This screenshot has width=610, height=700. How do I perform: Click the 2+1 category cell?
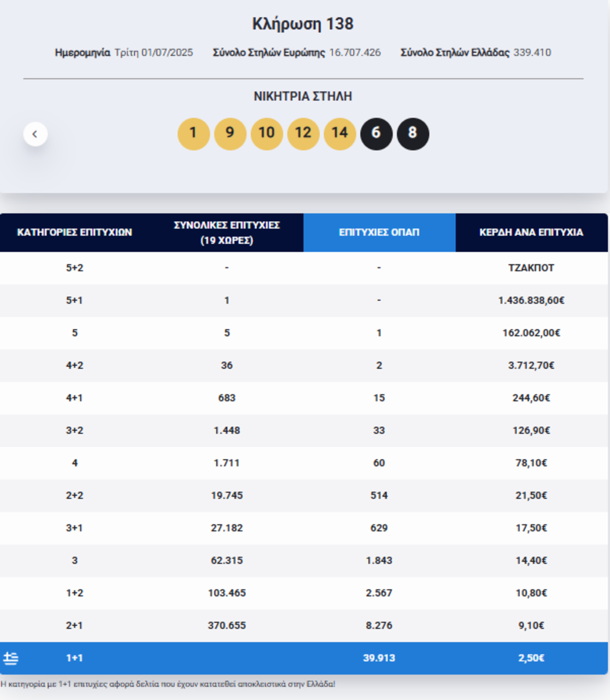75,626
